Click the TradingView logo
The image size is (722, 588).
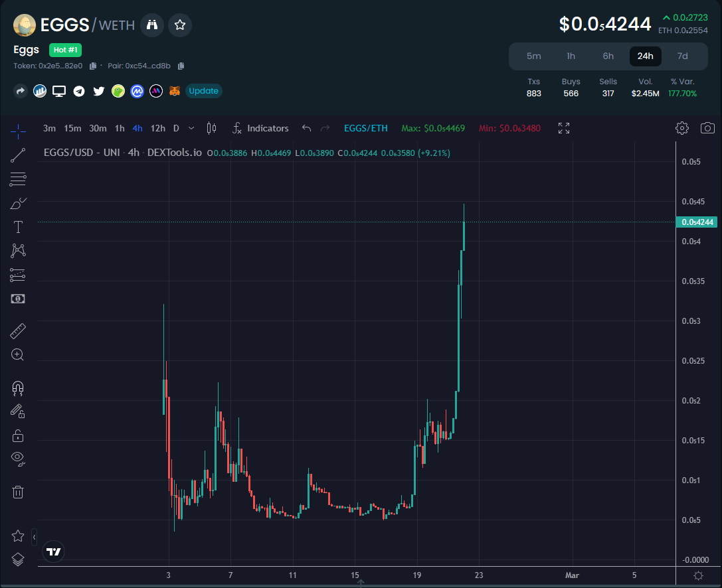53,551
